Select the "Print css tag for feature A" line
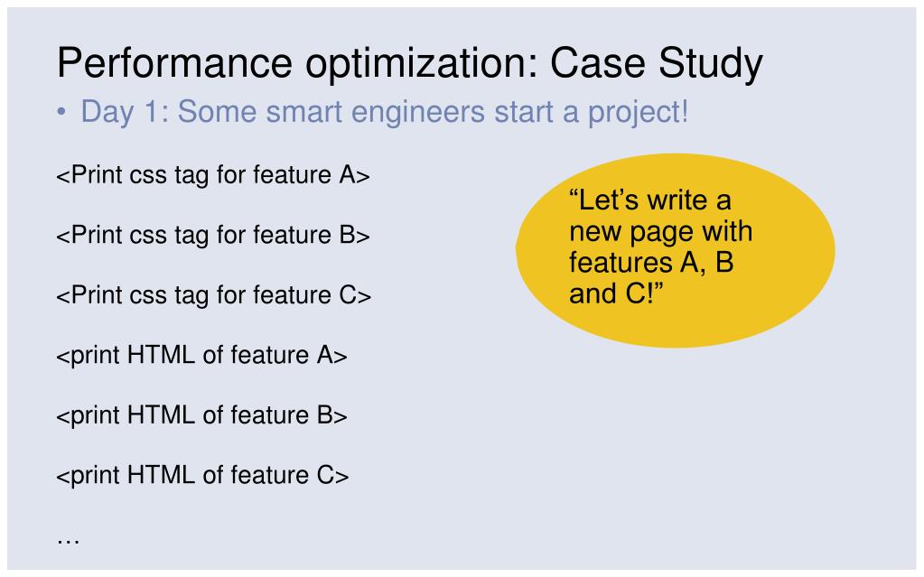924x577 pixels. coord(213,175)
